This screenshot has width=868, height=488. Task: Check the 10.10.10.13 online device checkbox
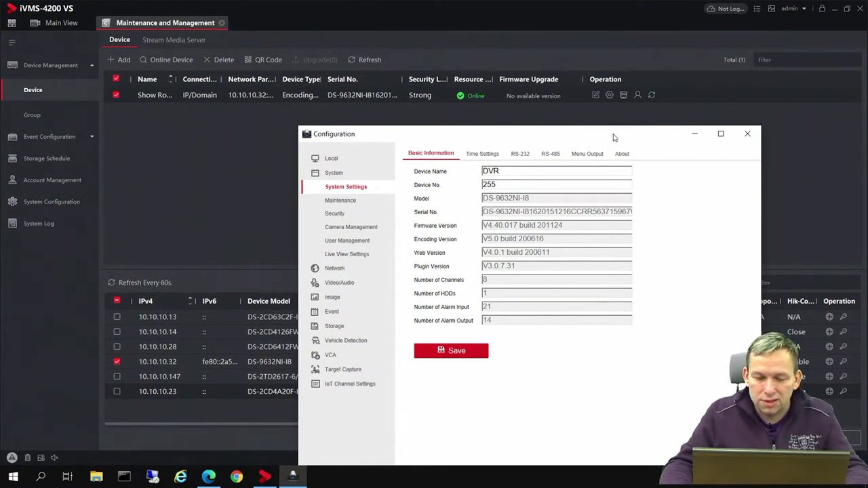point(117,317)
